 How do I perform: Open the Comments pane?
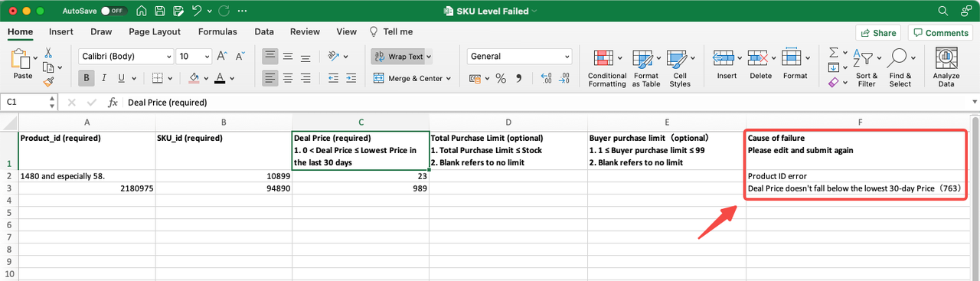pos(940,33)
